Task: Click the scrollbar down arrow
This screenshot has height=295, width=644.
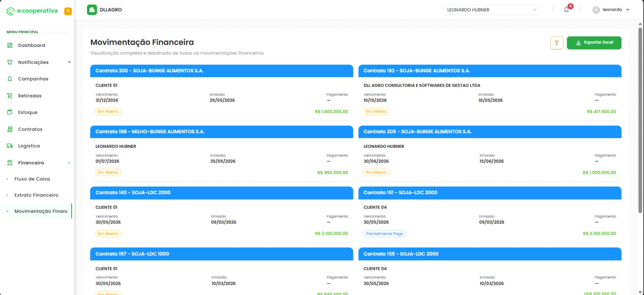Action: pyautogui.click(x=640, y=292)
